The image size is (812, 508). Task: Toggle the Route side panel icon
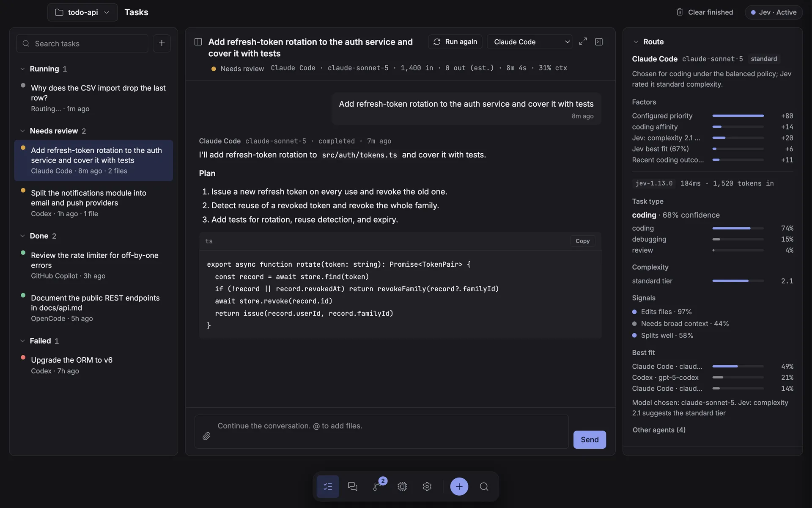click(x=599, y=41)
